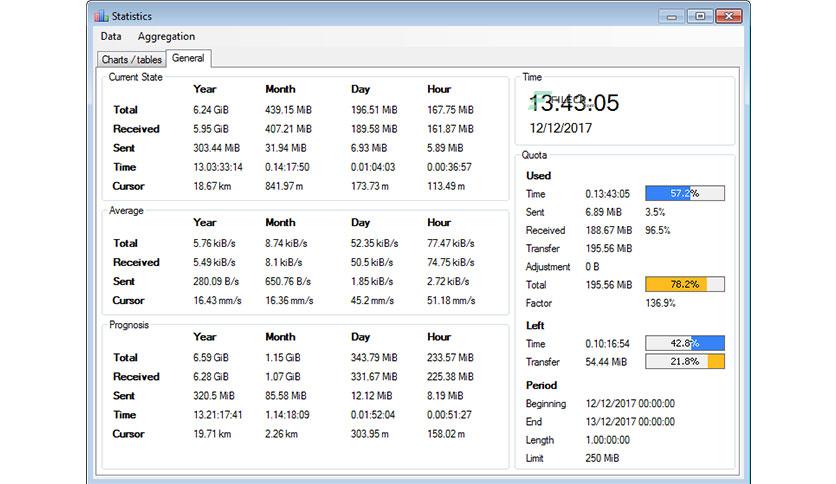Click Current State monthly received 407.21 MiB
The height and width of the screenshot is (484, 836).
click(x=288, y=129)
